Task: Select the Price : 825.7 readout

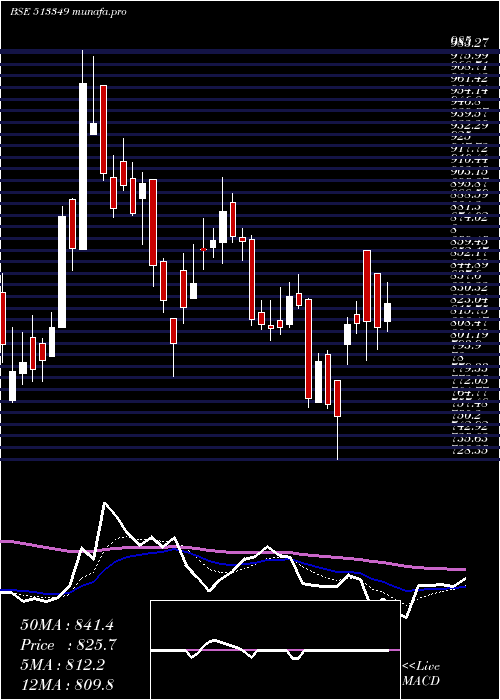Action: [69, 645]
